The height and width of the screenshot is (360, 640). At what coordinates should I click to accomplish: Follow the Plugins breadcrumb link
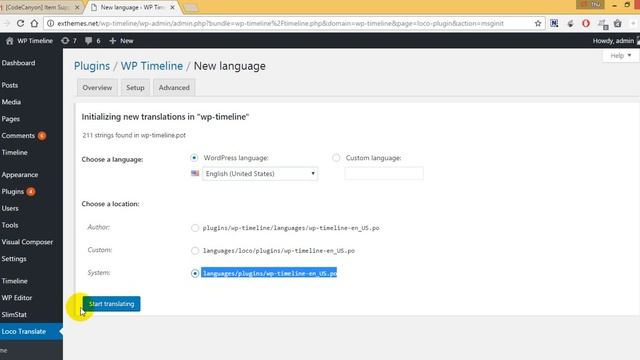point(92,66)
